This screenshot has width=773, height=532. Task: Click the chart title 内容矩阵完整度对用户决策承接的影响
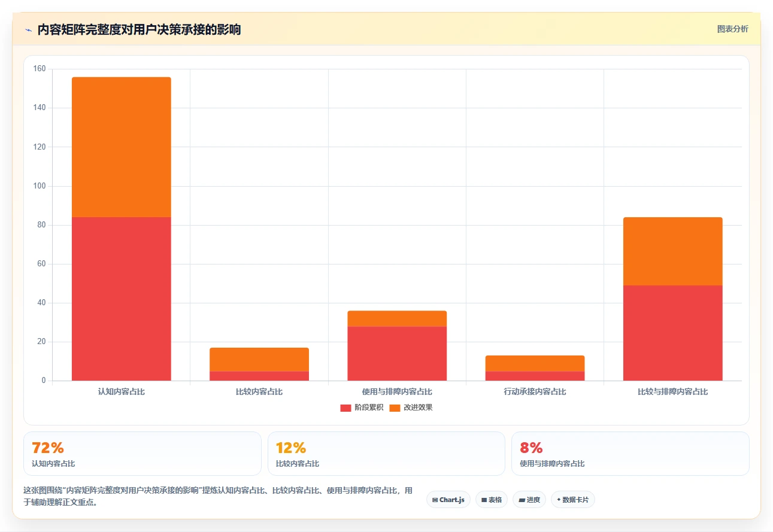pos(139,29)
